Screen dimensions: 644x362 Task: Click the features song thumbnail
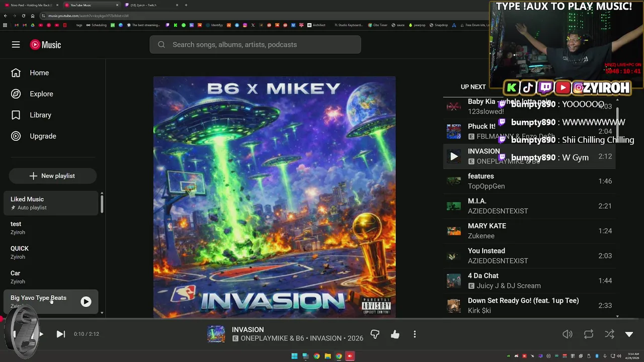[x=454, y=181]
